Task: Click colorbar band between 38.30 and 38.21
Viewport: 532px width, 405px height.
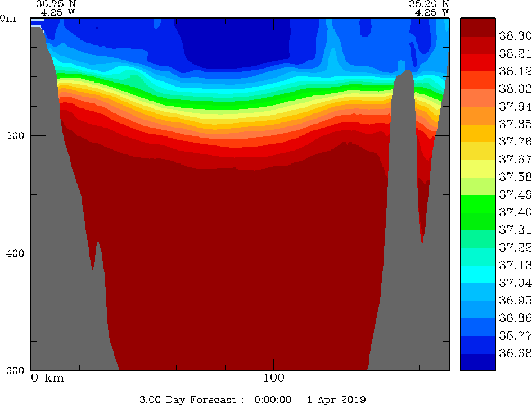Action: point(477,45)
